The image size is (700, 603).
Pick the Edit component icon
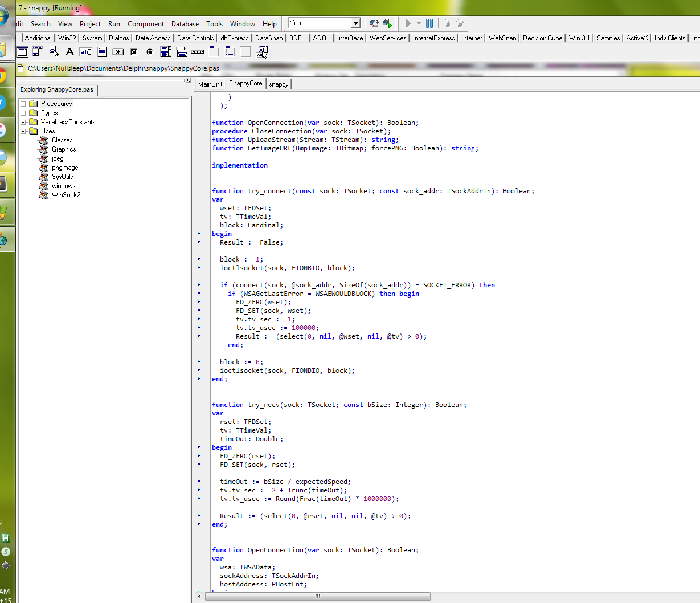coord(85,52)
